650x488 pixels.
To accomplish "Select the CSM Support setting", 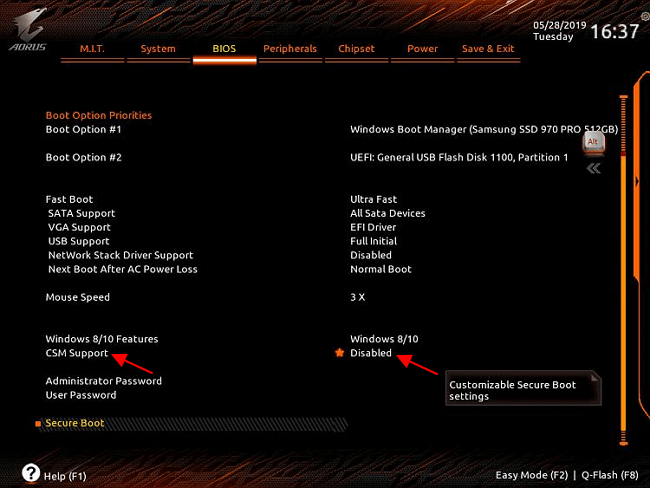I will pyautogui.click(x=77, y=353).
